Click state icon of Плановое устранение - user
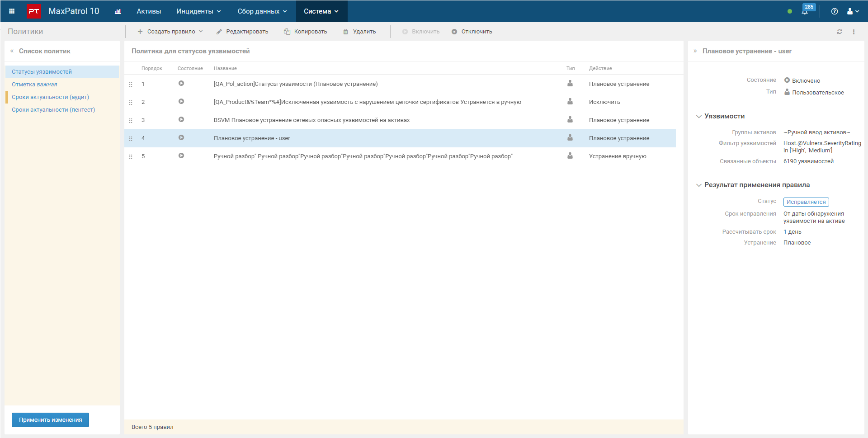 pyautogui.click(x=181, y=137)
